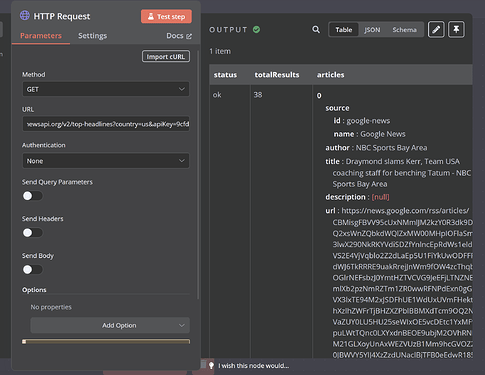Click the HTTP Request globe icon
485x375 pixels.
point(25,15)
